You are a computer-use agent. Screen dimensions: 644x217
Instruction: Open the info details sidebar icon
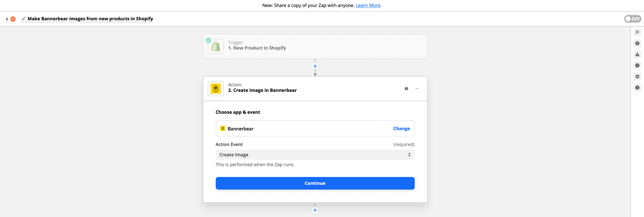coord(637,88)
